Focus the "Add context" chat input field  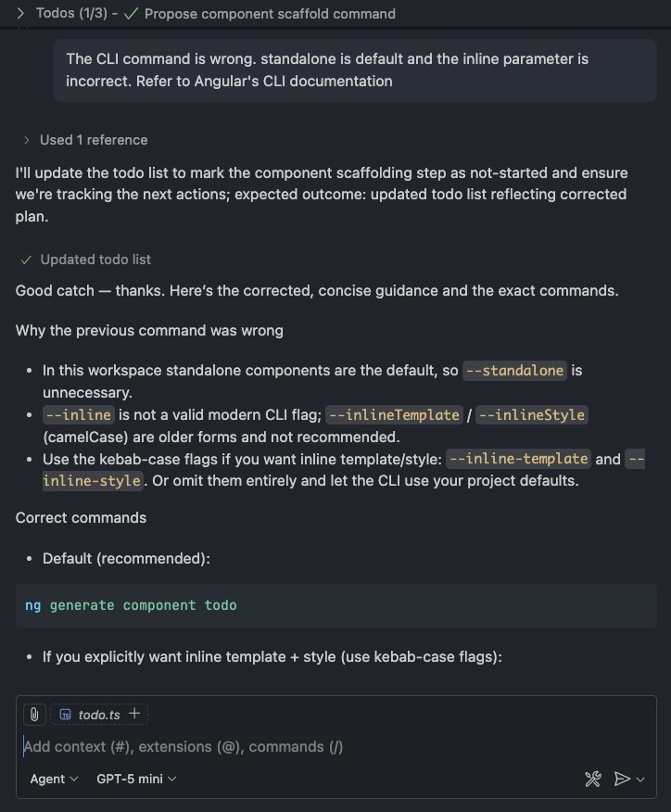[278, 747]
